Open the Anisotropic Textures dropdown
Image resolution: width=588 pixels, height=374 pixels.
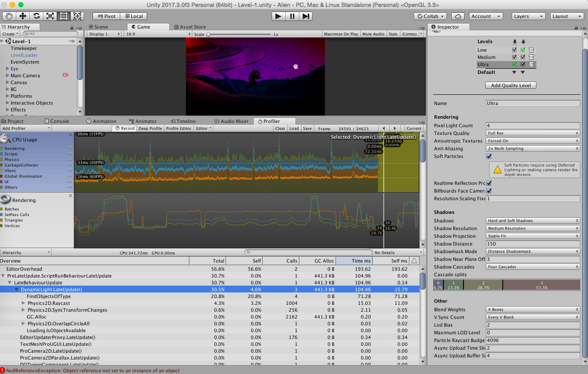coord(533,141)
